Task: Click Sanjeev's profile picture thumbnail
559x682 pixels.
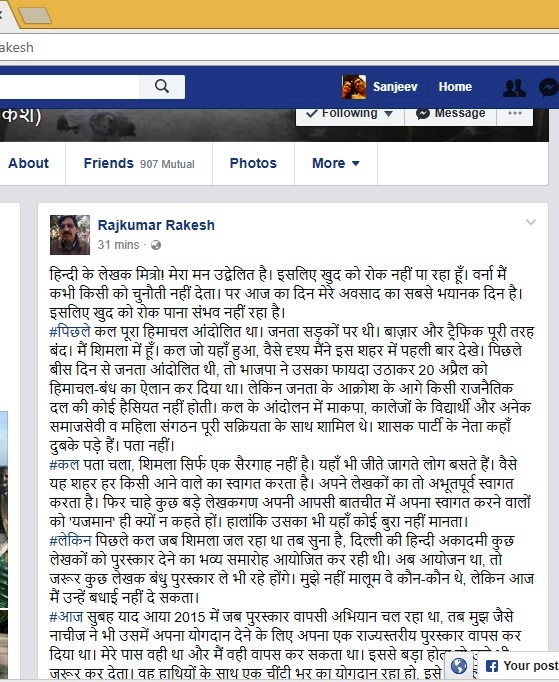Action: pos(354,87)
